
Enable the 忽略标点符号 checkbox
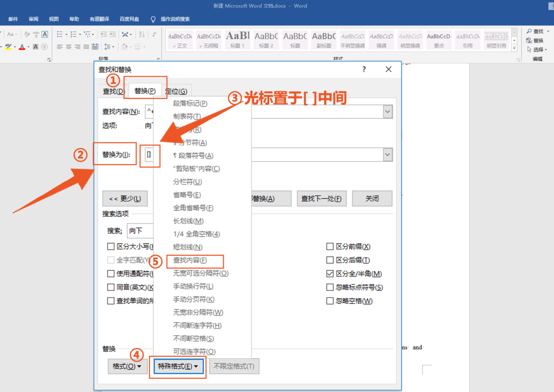point(330,287)
